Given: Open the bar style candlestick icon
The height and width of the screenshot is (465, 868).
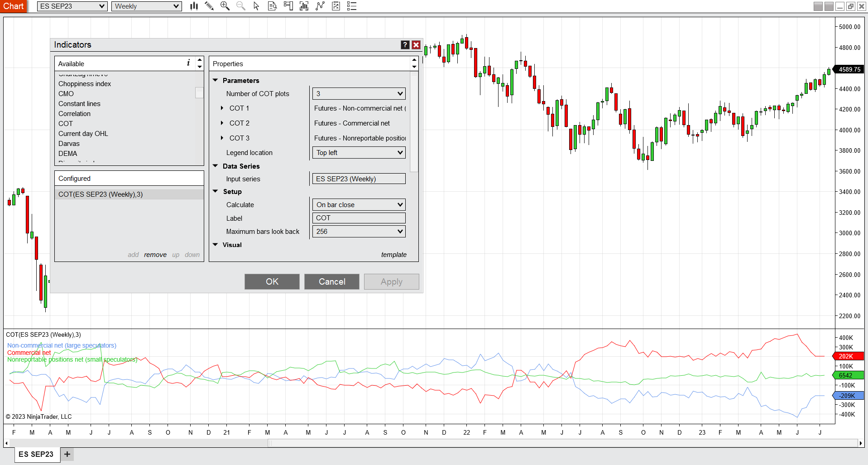Looking at the screenshot, I should 194,6.
